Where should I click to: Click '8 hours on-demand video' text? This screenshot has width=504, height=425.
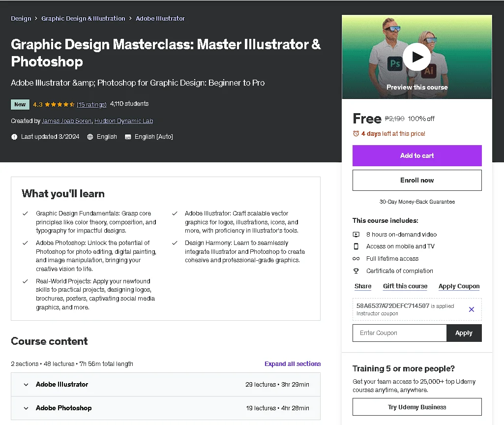click(401, 234)
